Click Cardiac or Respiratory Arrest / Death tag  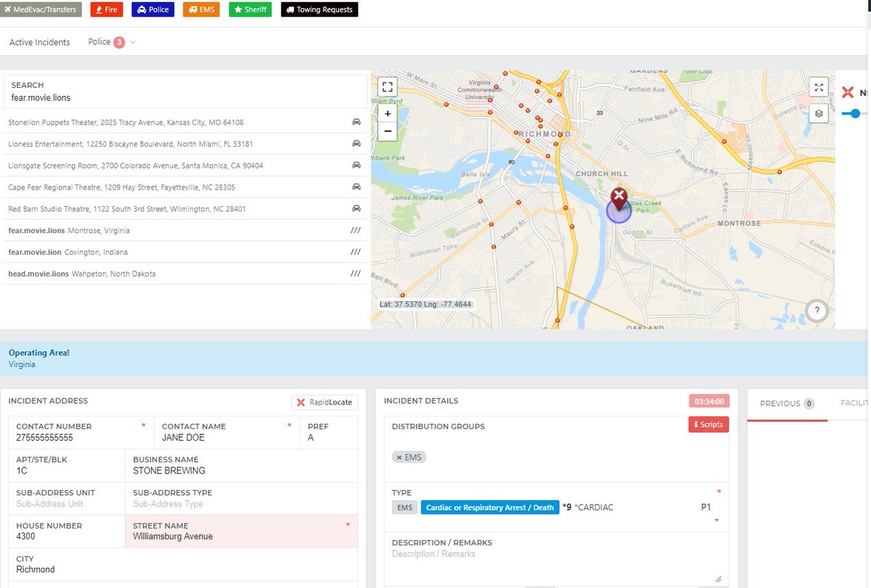tap(490, 507)
